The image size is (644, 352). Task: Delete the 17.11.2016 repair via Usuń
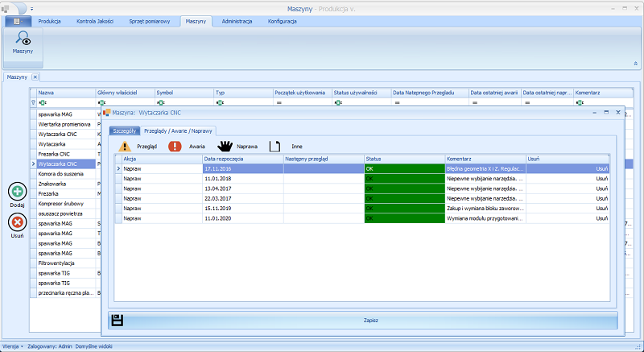[x=601, y=169]
